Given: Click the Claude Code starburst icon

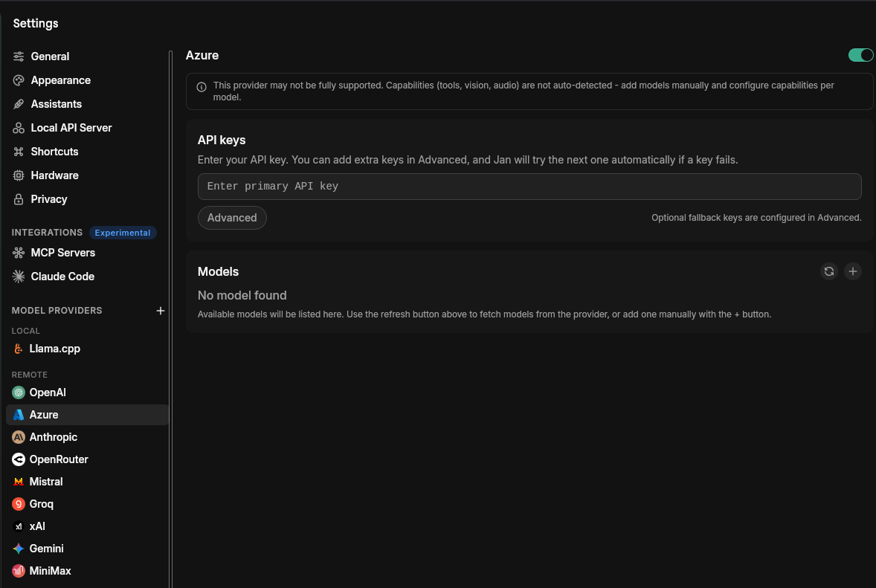Looking at the screenshot, I should tap(19, 277).
